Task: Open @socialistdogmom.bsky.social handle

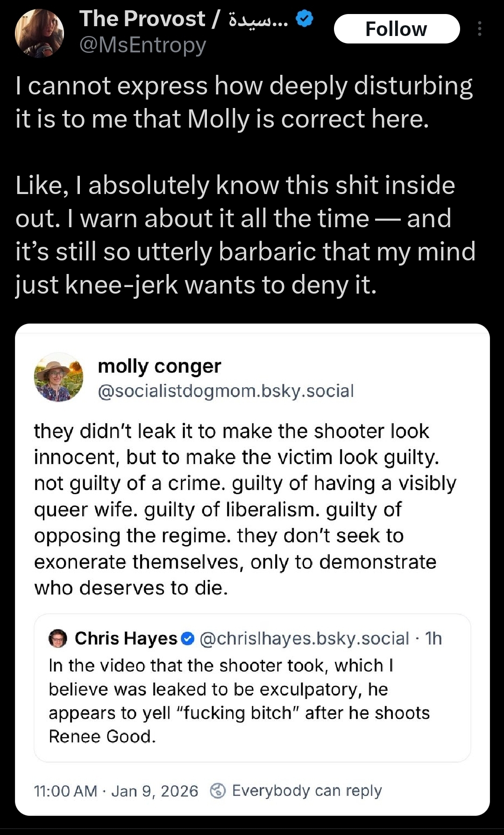Action: click(226, 391)
